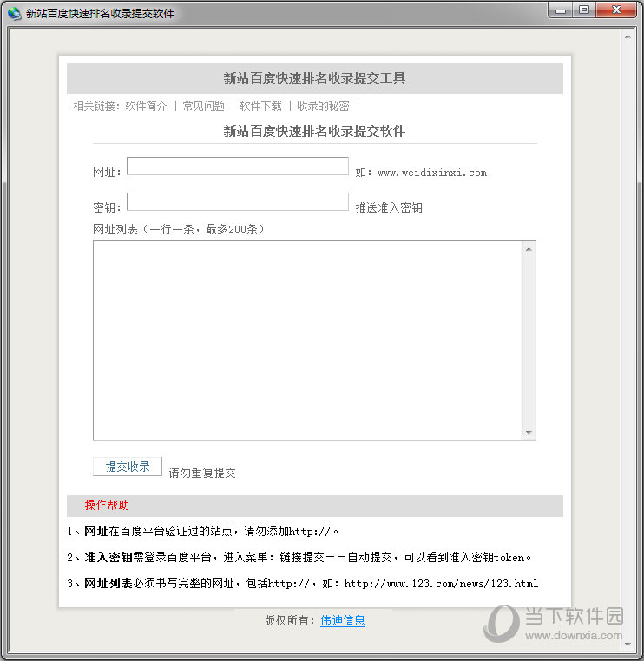
Task: Click the 推送准入密钥 label
Action: point(389,207)
